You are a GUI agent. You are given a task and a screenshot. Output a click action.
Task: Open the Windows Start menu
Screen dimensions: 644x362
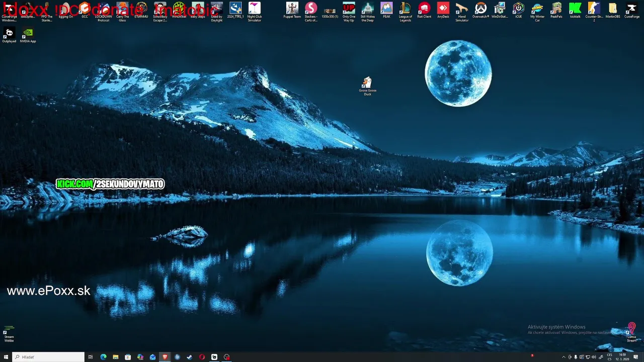tap(6, 357)
